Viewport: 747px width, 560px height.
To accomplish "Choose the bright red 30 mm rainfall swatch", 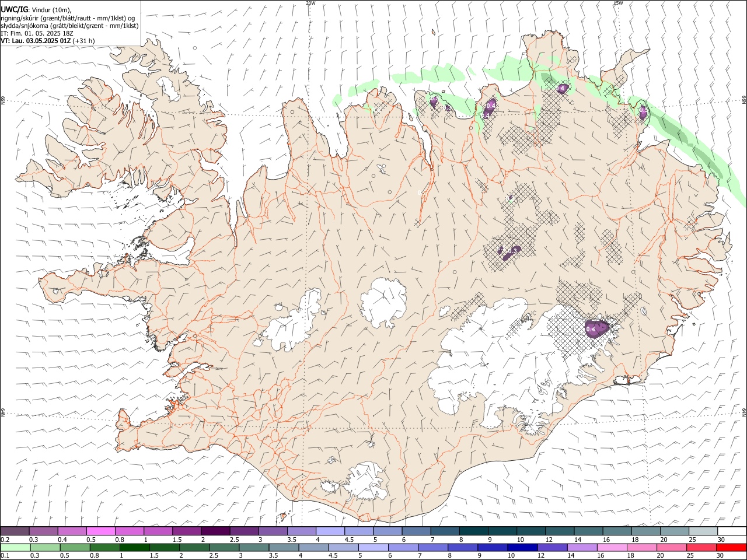I will (x=731, y=548).
